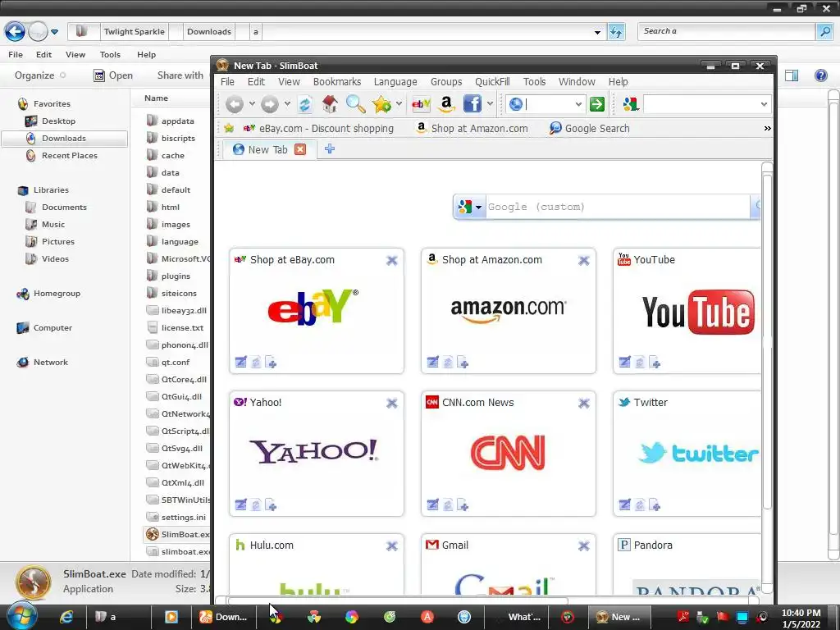
Task: Edit the eBay tile using its edit icon
Action: pos(241,362)
